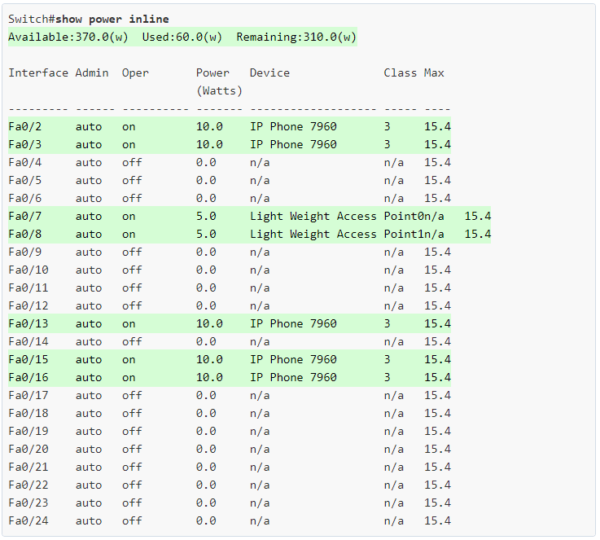Click the Device column header

[x=270, y=73]
